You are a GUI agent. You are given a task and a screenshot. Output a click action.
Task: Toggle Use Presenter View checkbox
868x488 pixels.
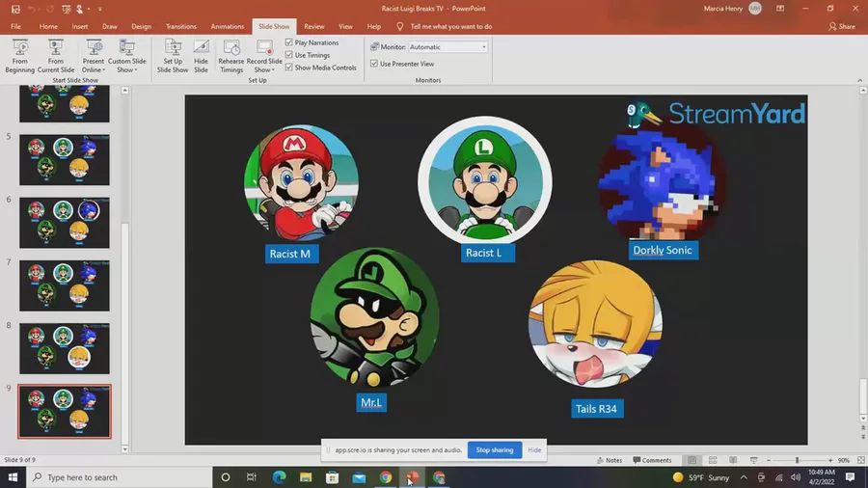pyautogui.click(x=374, y=64)
